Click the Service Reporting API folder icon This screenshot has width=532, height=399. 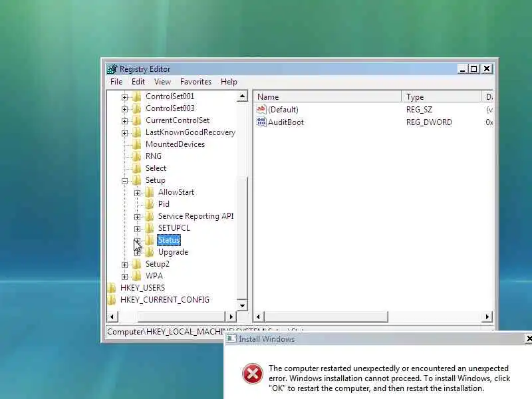click(149, 216)
